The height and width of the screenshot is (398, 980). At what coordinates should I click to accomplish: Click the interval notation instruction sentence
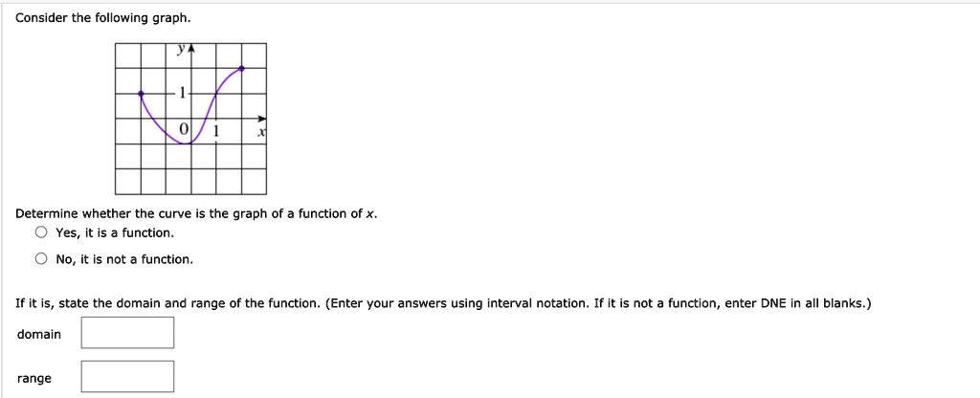[x=443, y=303]
